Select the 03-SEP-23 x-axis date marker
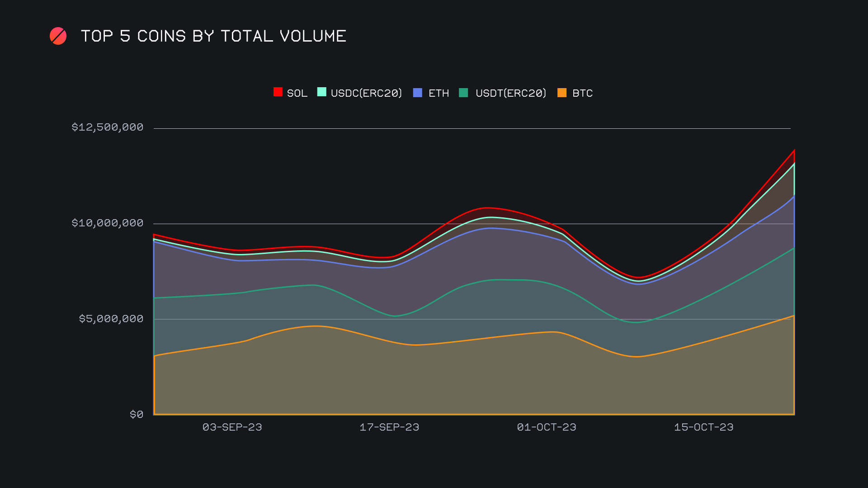This screenshot has height=488, width=868. coord(232,427)
